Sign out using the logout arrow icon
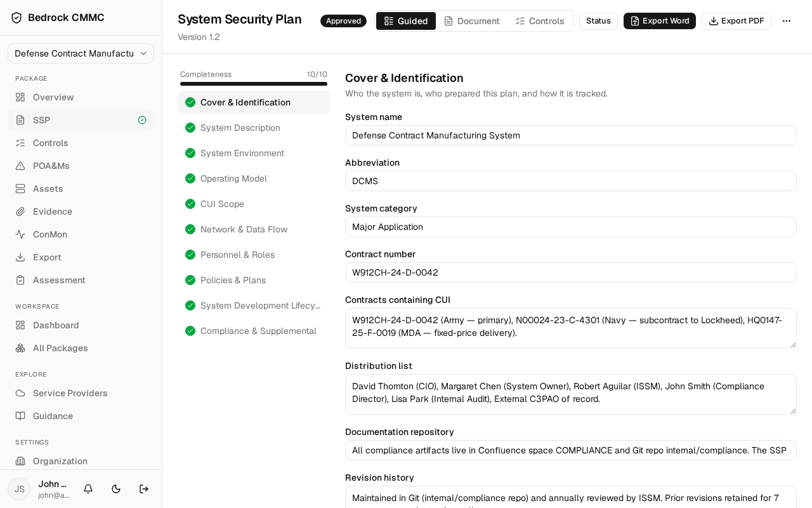The height and width of the screenshot is (508, 812). (144, 489)
